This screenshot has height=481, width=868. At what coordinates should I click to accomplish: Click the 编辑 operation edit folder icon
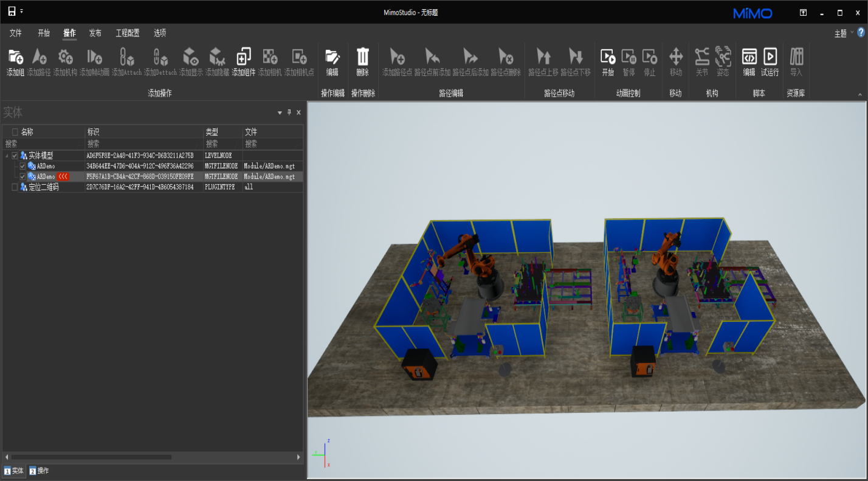click(x=332, y=58)
